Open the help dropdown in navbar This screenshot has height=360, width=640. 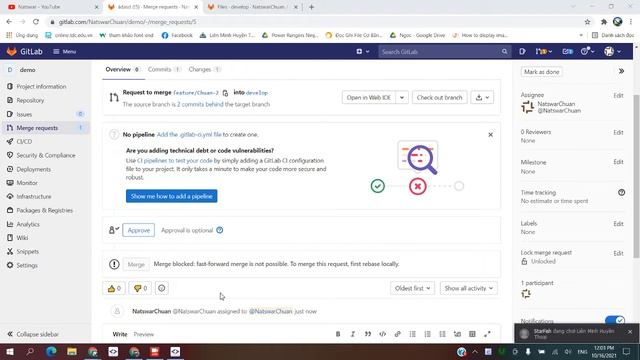point(587,51)
